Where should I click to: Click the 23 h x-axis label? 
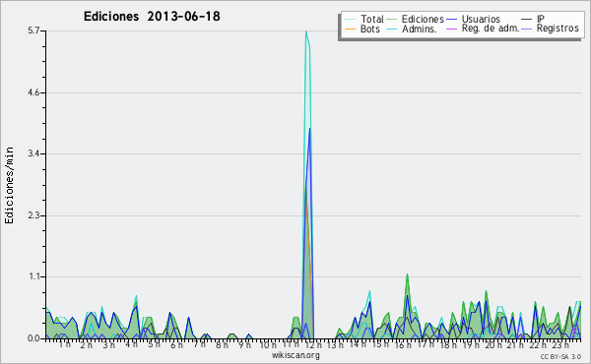[560, 344]
